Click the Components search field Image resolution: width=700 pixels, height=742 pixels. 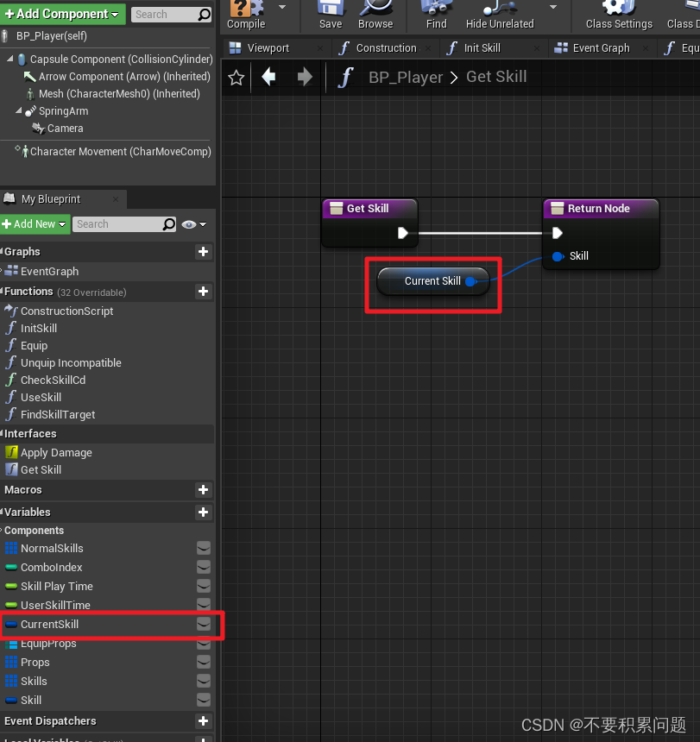tap(171, 15)
